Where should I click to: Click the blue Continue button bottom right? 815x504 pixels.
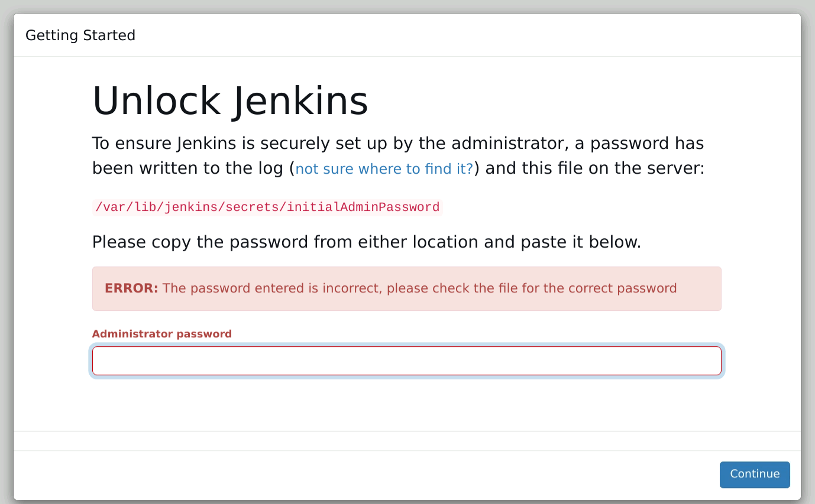point(755,474)
